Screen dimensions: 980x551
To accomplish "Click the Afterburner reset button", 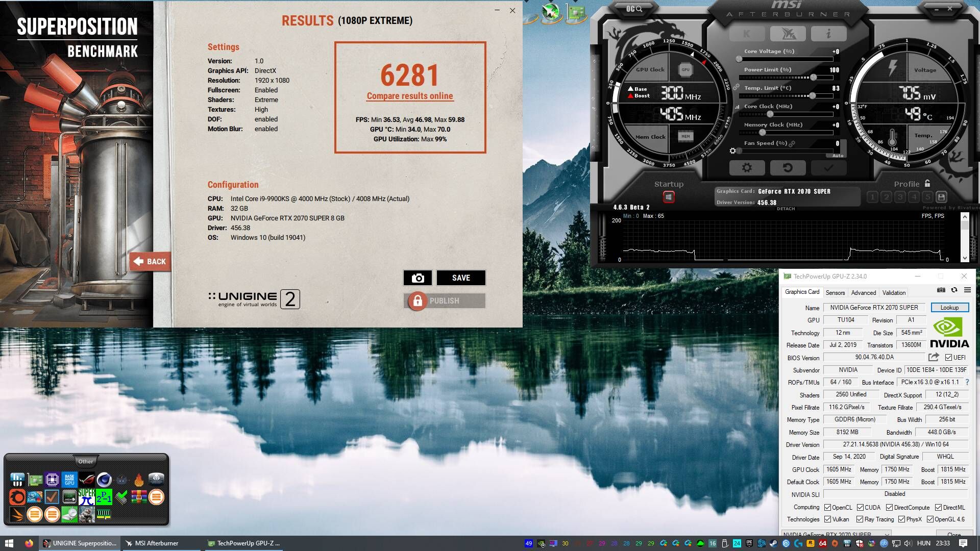I will 788,167.
